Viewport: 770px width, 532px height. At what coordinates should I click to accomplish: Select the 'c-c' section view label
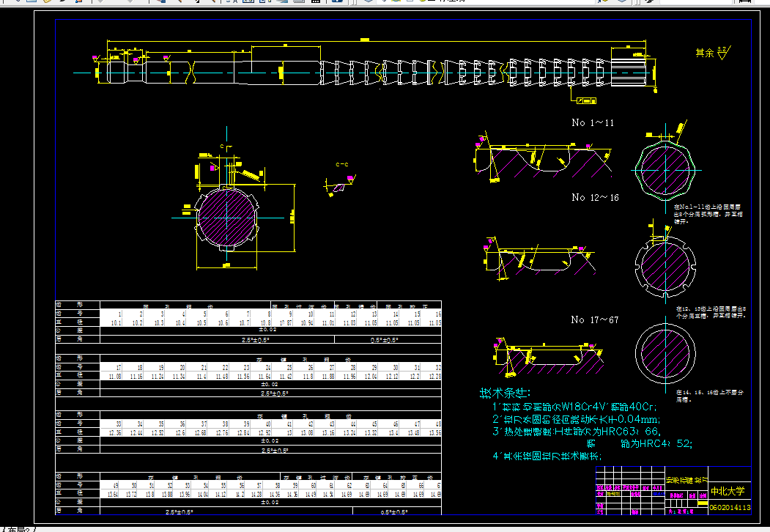[x=342, y=165]
